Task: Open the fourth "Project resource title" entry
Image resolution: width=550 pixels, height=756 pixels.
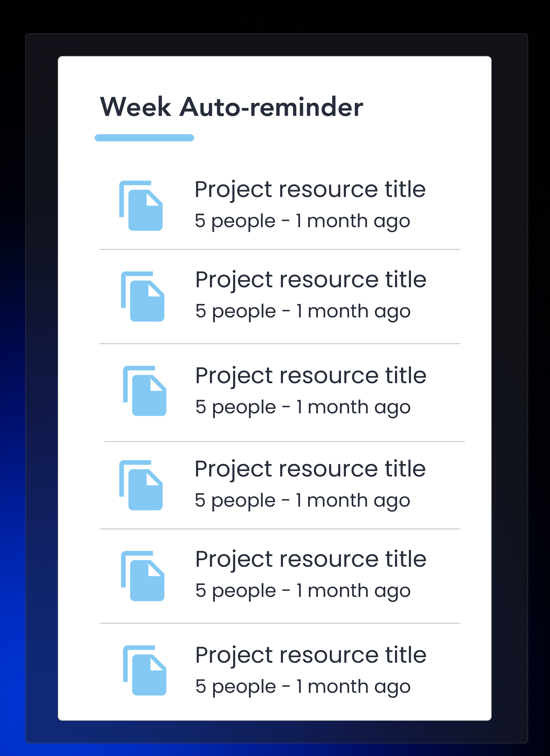Action: (310, 469)
